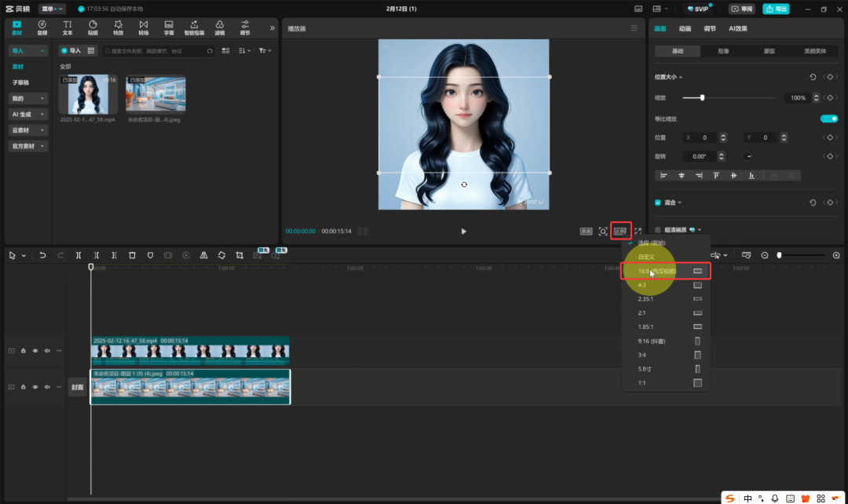
Task: Click the align left icon
Action: click(x=664, y=175)
